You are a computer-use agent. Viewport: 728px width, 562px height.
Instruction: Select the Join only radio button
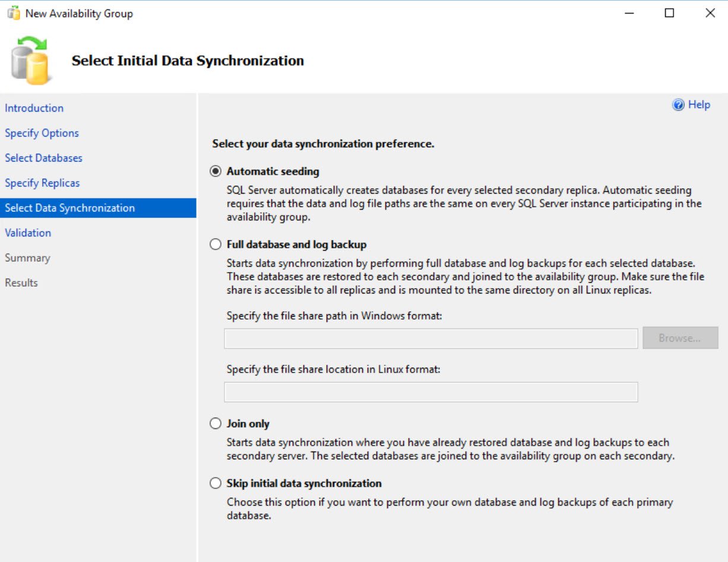click(216, 424)
